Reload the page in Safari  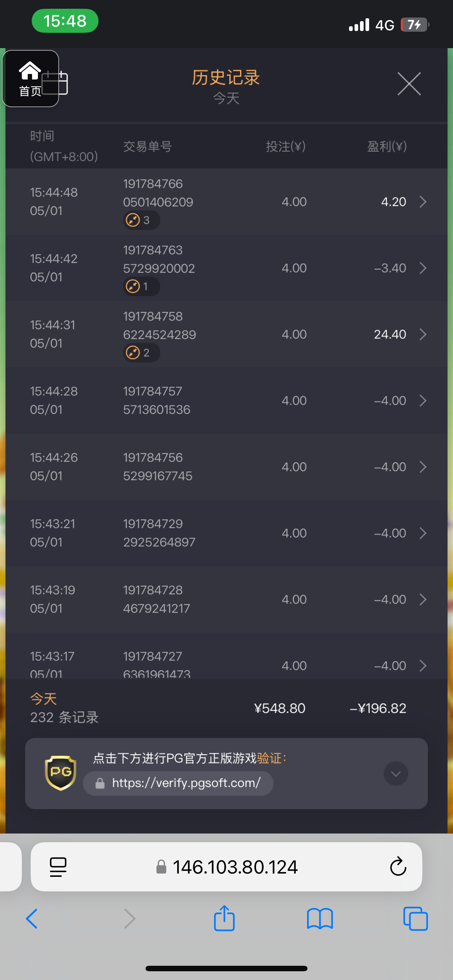[x=398, y=867]
